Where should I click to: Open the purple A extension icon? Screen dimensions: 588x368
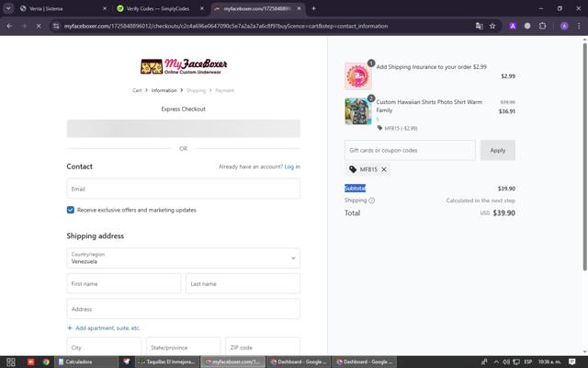(x=513, y=26)
